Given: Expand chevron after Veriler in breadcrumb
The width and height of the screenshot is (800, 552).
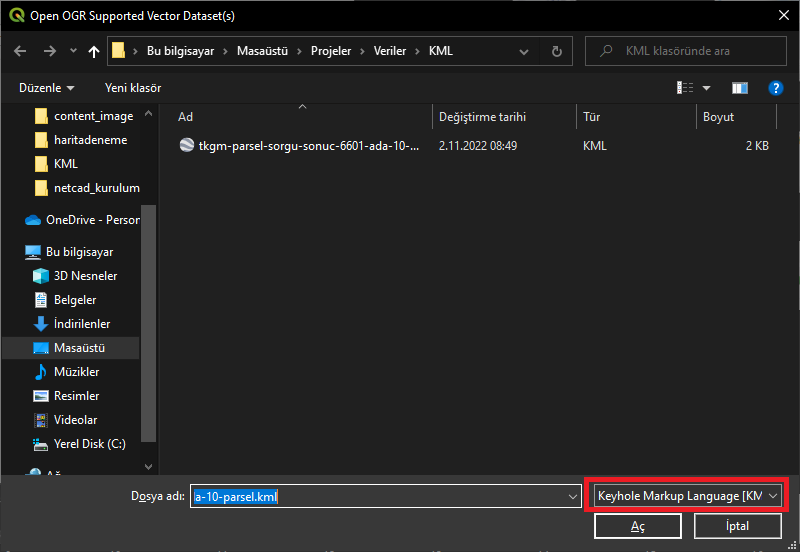Looking at the screenshot, I should coord(417,52).
